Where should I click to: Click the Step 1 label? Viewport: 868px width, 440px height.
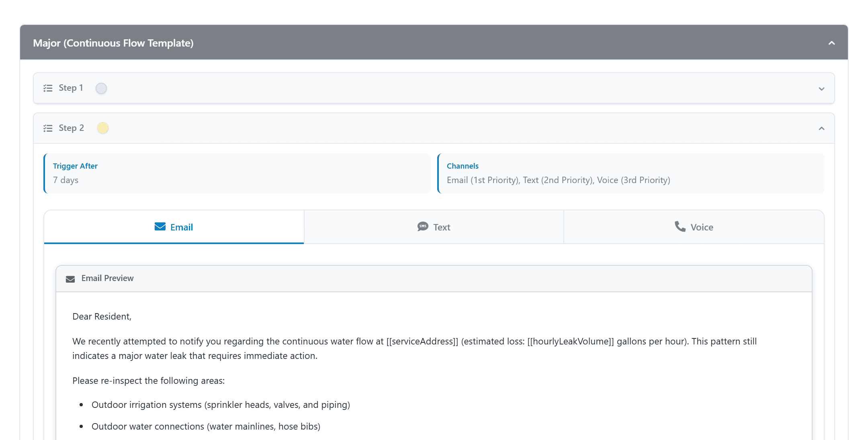coord(71,88)
